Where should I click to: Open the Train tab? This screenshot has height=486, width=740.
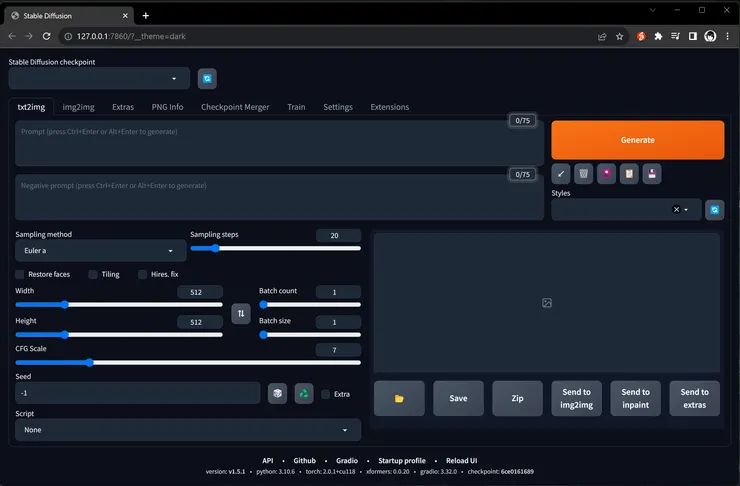point(296,107)
